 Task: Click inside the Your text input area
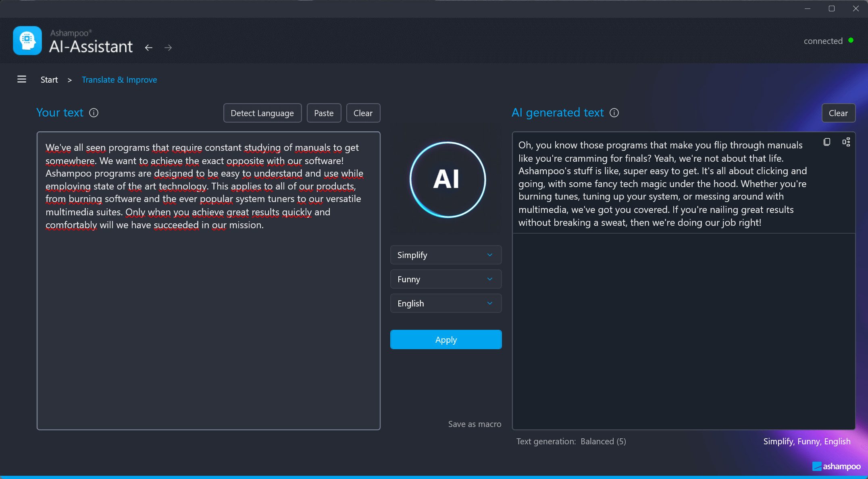tap(208, 281)
